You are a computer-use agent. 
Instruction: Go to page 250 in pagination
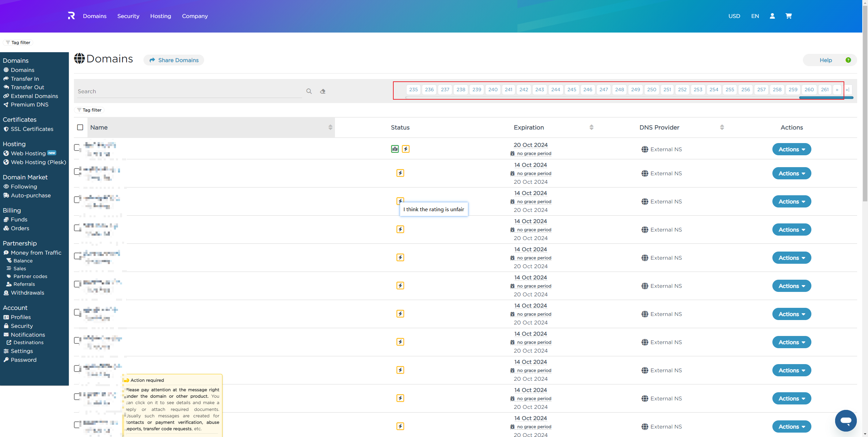pyautogui.click(x=651, y=90)
